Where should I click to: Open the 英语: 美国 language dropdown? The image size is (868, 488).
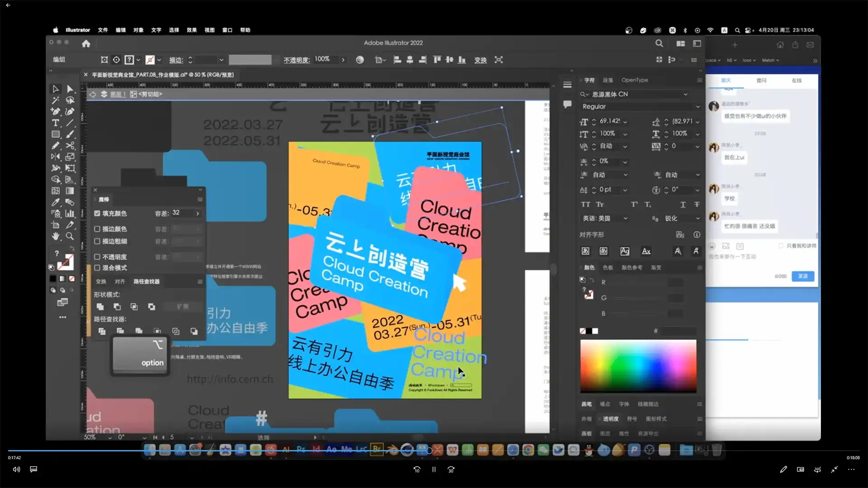[625, 218]
